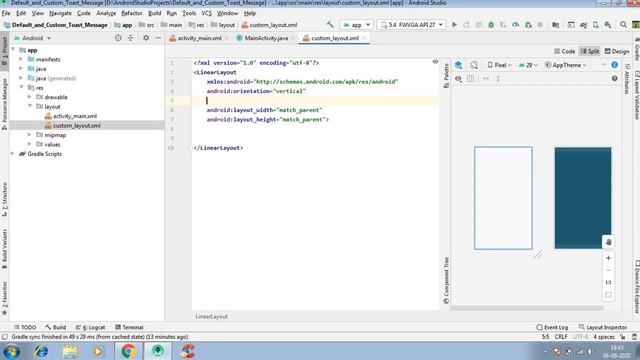Open the Refactor menu
Viewport: 640px width, 360px height.
131,13
